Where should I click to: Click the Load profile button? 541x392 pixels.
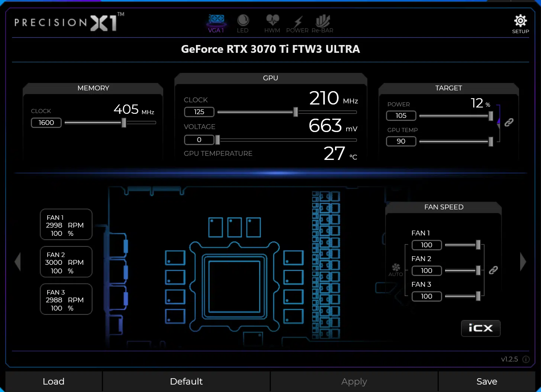click(x=54, y=382)
